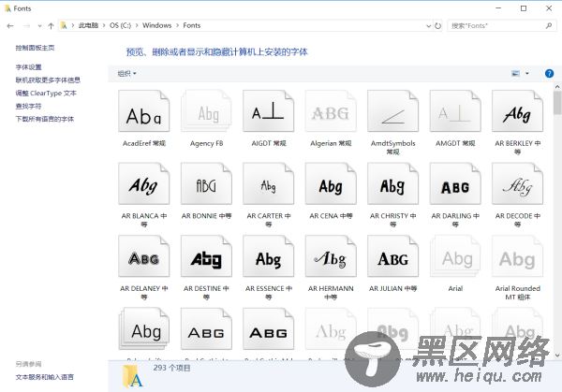Expand the address bar history dropdown

coord(428,26)
